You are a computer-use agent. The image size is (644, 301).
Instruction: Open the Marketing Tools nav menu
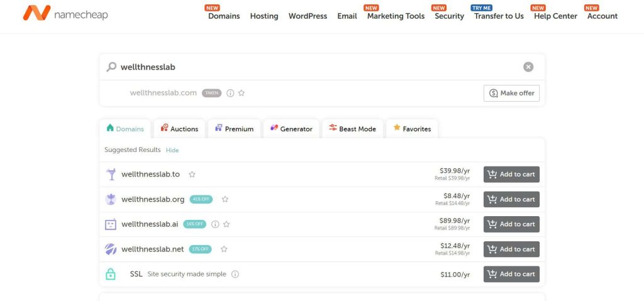pyautogui.click(x=396, y=16)
